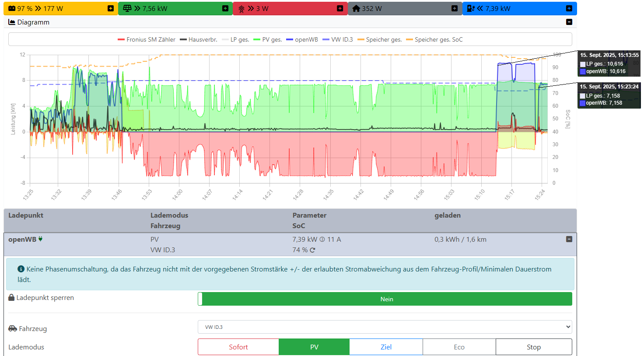Click the openWB charge point name

tap(22, 240)
